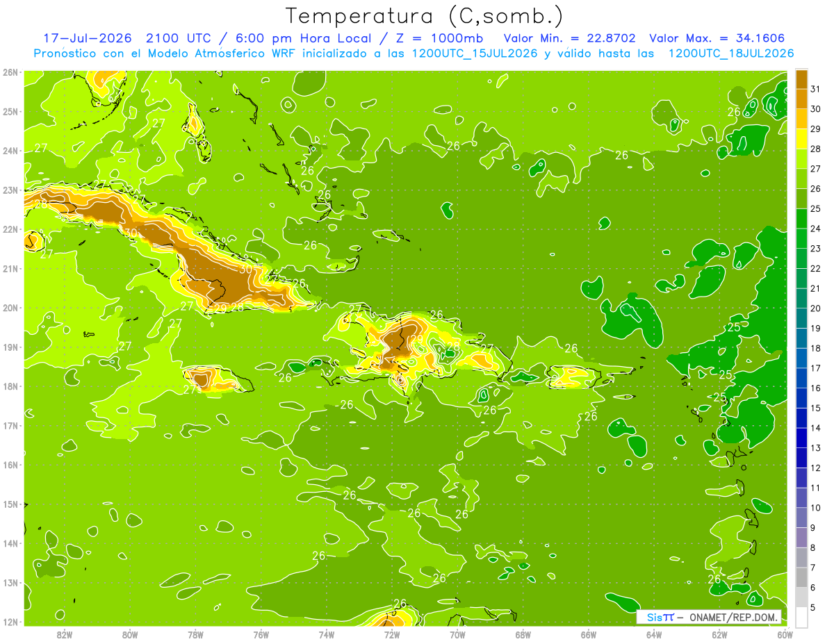This screenshot has height=644, width=834.
Task: Click the 64W longitude label
Action: (x=654, y=634)
